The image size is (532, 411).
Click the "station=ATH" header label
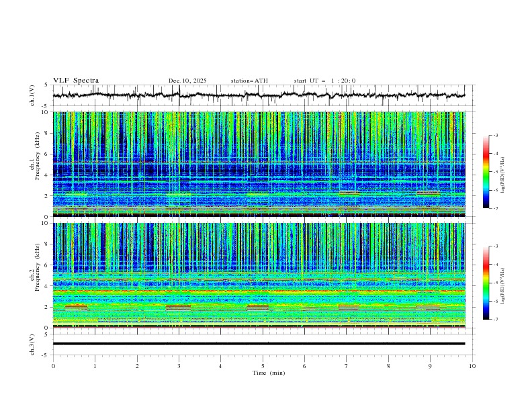click(249, 81)
